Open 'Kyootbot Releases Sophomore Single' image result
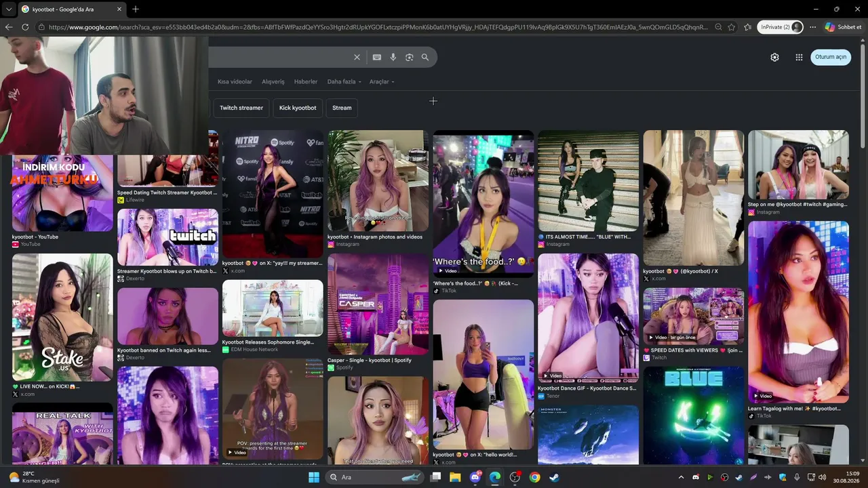The width and height of the screenshot is (868, 488). tap(273, 308)
